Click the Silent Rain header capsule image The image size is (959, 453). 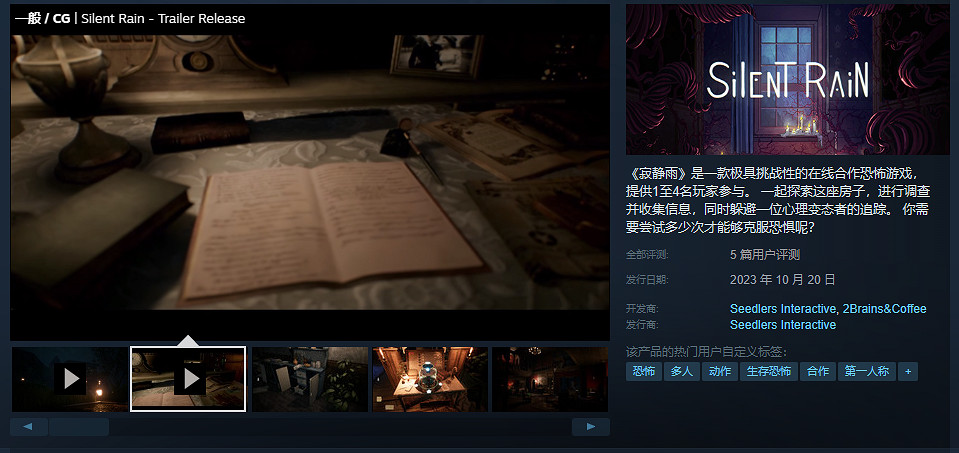click(788, 79)
